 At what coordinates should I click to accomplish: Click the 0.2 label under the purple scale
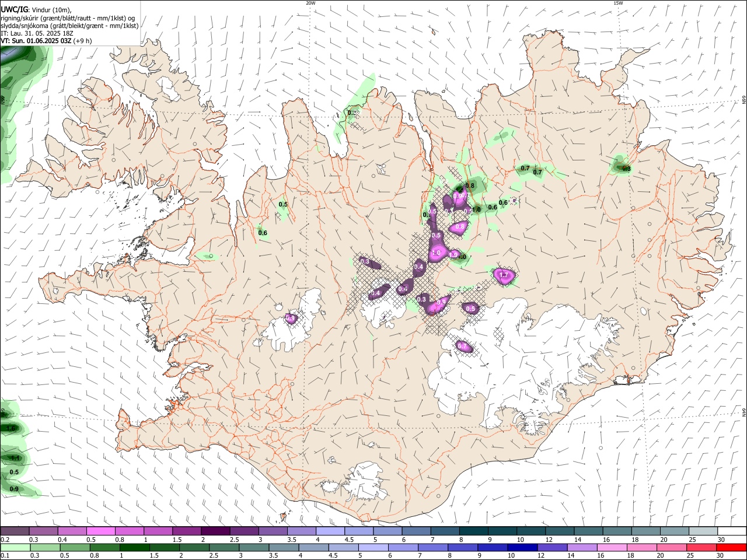pos(5,540)
